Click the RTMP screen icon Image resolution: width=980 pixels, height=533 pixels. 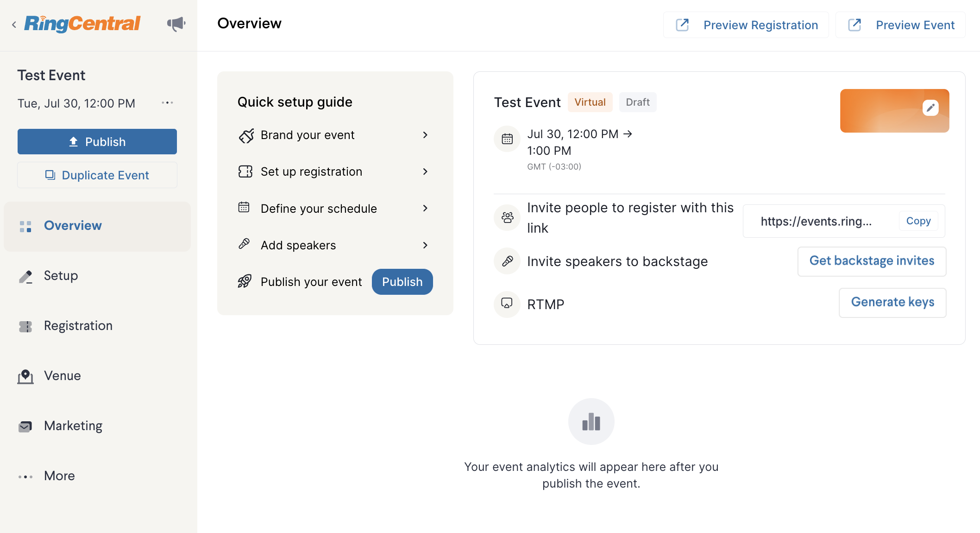point(507,304)
